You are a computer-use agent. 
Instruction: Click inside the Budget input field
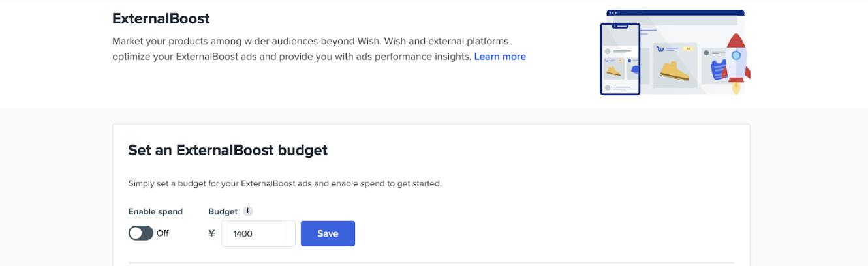pyautogui.click(x=258, y=233)
